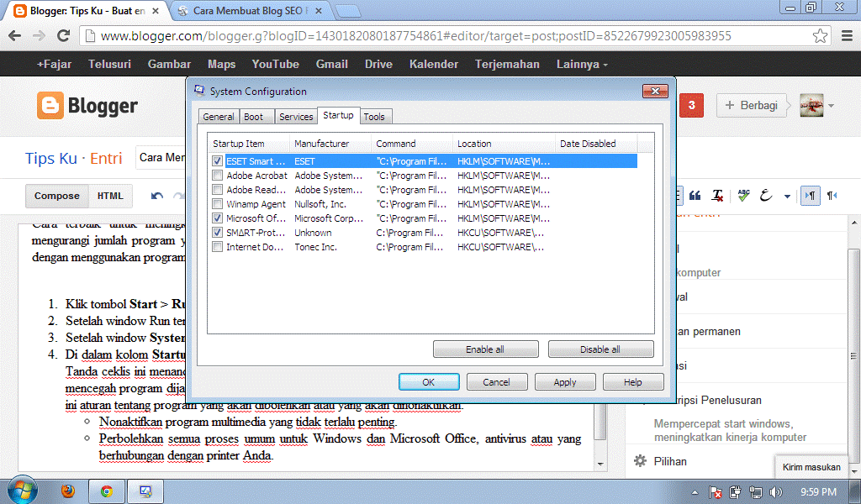Sort by Manufacturer column header
Screen dimensions: 861x504
pyautogui.click(x=330, y=144)
